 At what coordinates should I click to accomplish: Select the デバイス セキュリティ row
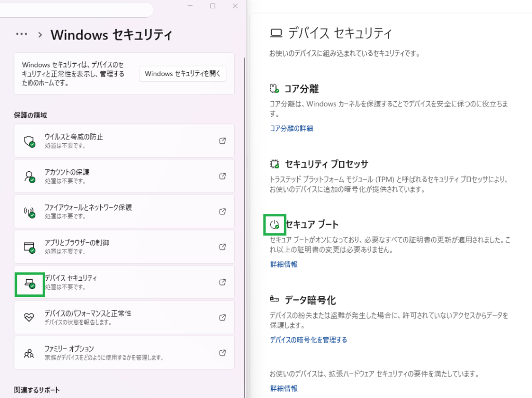click(124, 282)
